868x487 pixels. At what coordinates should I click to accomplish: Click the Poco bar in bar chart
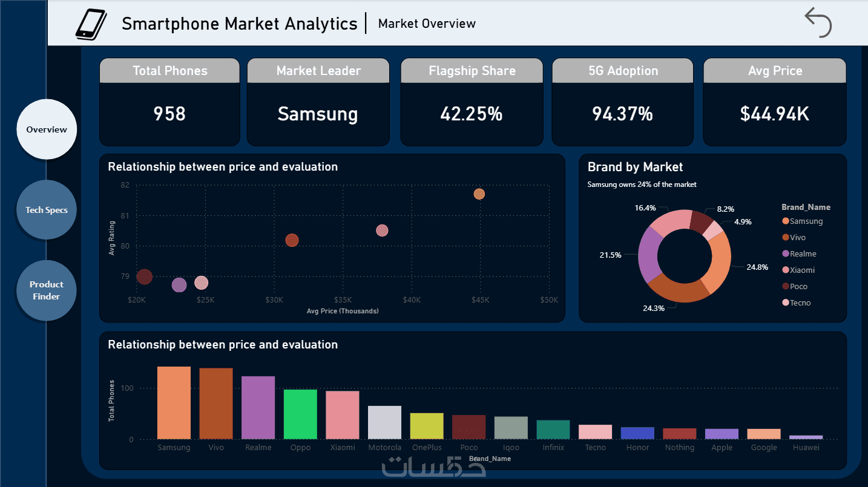tap(469, 427)
